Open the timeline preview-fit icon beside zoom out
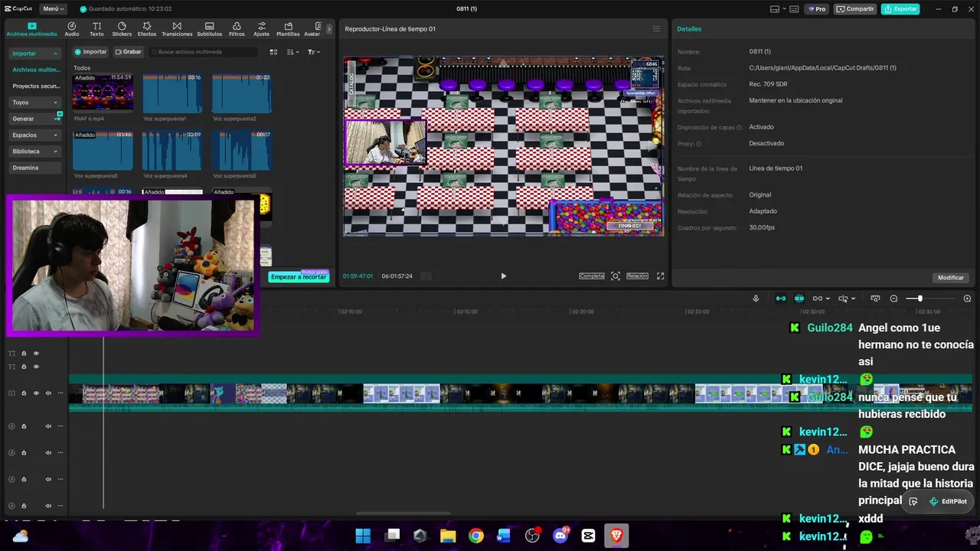Image resolution: width=980 pixels, height=551 pixels. 875,298
